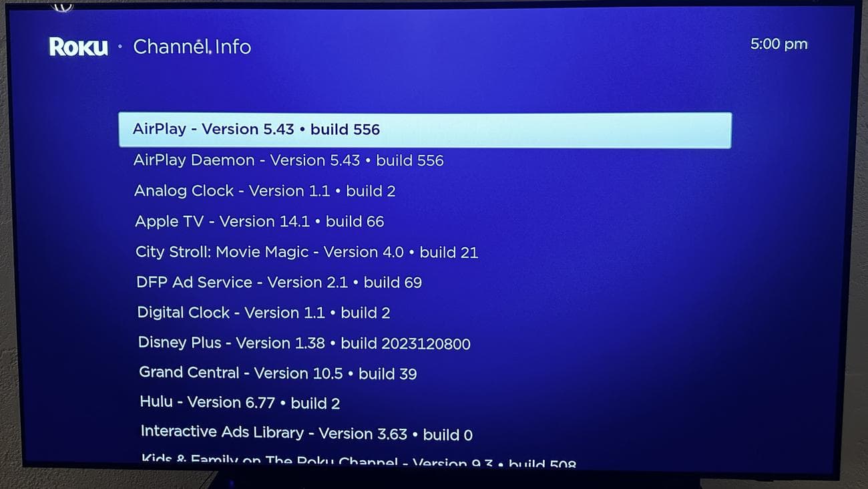Pick the DFP Ad Service entry
The image size is (868, 489).
point(279,283)
